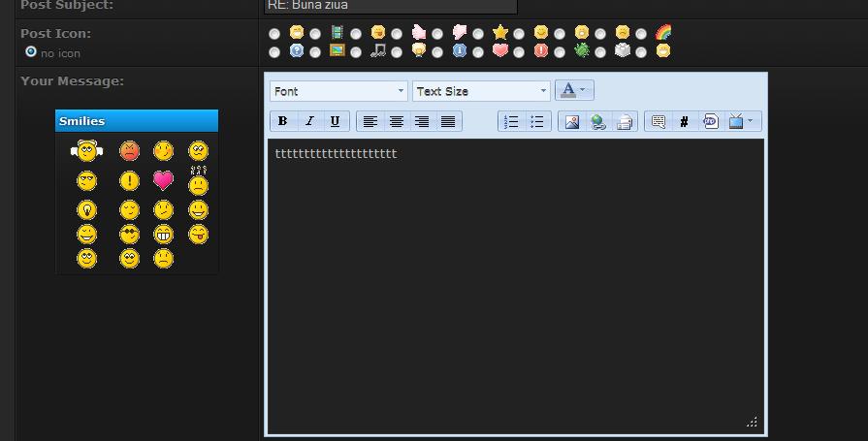Select the thumbs up post icon radio

[x=397, y=34]
